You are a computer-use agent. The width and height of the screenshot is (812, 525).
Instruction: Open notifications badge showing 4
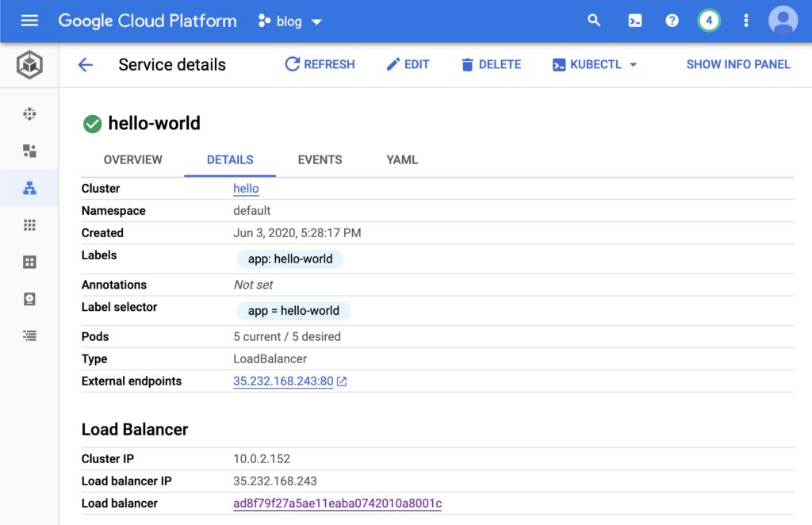pos(709,21)
